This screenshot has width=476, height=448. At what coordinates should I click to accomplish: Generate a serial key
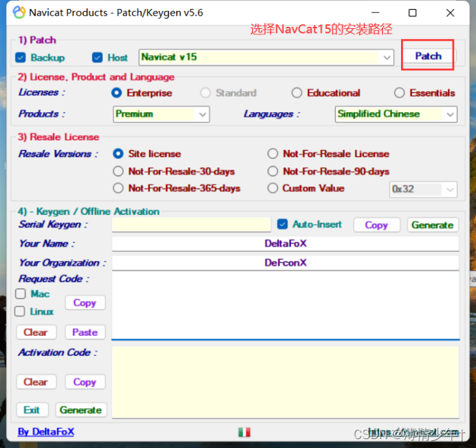433,225
